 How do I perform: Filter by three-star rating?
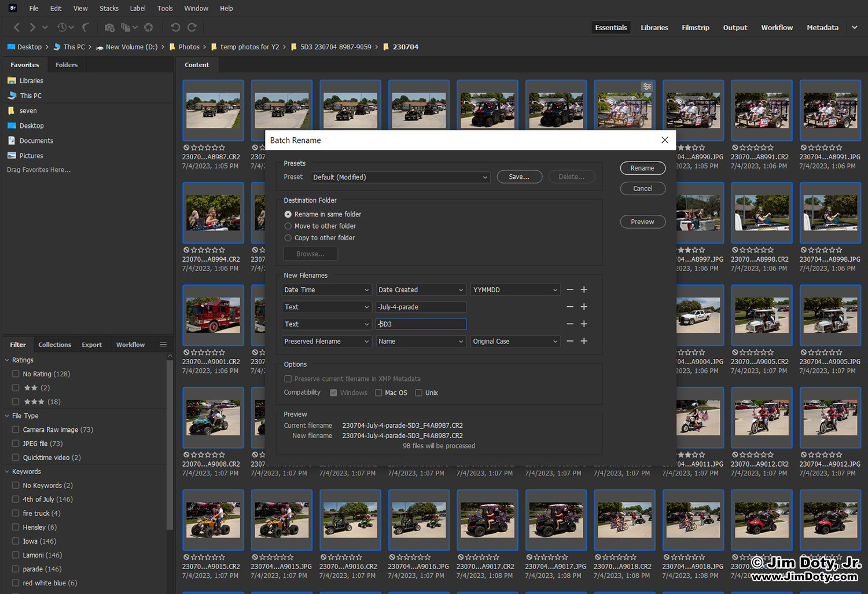(x=16, y=402)
